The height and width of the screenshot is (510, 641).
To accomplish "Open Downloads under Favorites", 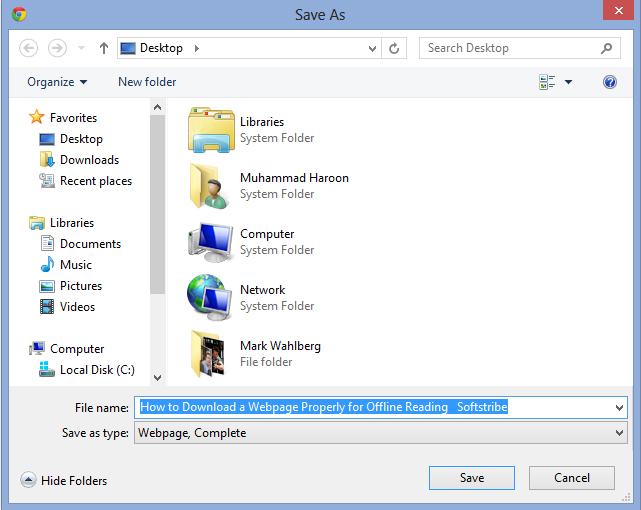I will coord(79,160).
